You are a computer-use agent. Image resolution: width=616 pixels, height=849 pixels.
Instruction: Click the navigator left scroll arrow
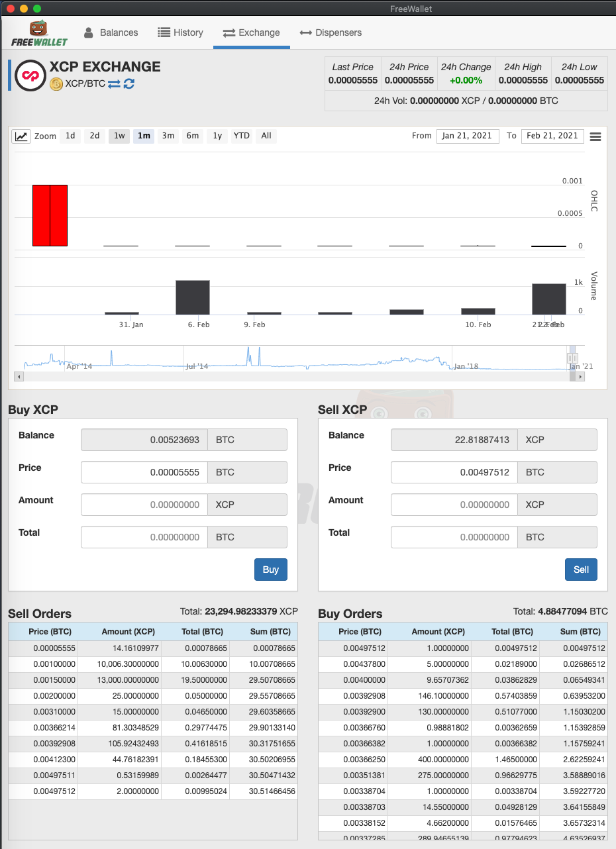point(19,376)
